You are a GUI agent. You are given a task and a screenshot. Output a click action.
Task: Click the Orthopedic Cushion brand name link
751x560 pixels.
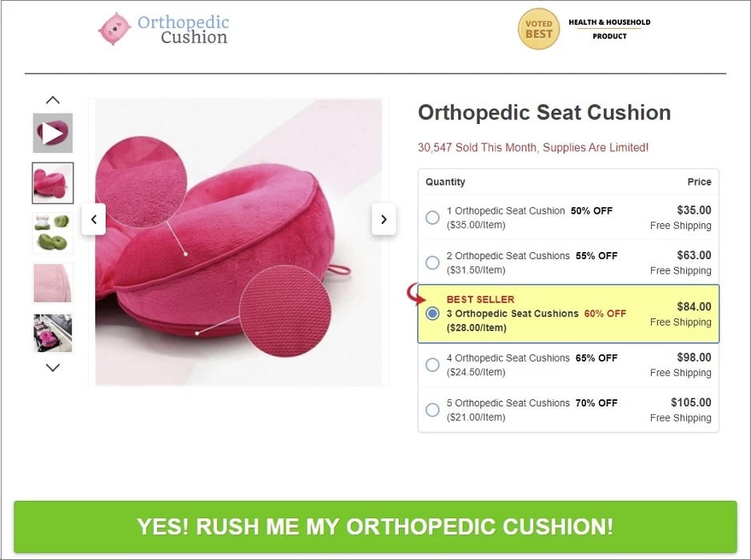(183, 30)
